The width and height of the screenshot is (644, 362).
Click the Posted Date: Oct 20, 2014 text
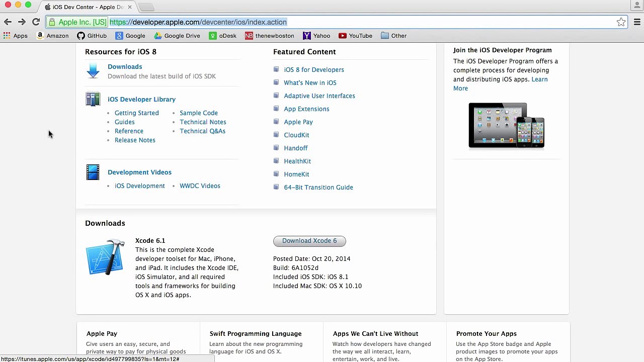pyautogui.click(x=312, y=259)
